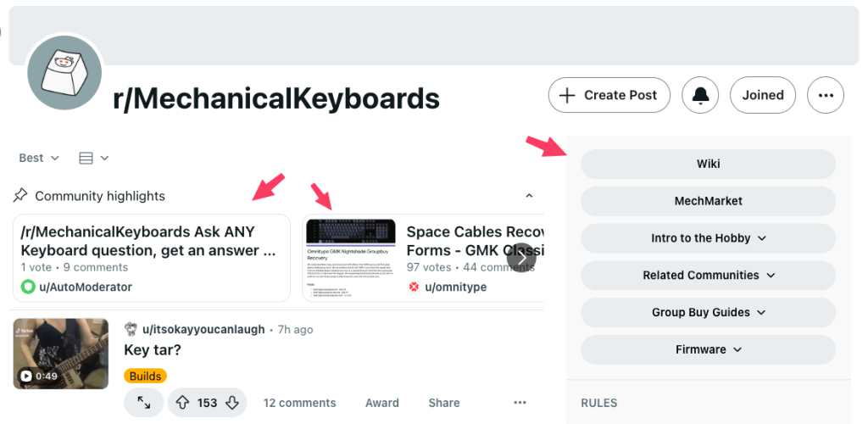This screenshot has height=424, width=868.
Task: Open the Key tar? post overflow menu
Action: 520,403
